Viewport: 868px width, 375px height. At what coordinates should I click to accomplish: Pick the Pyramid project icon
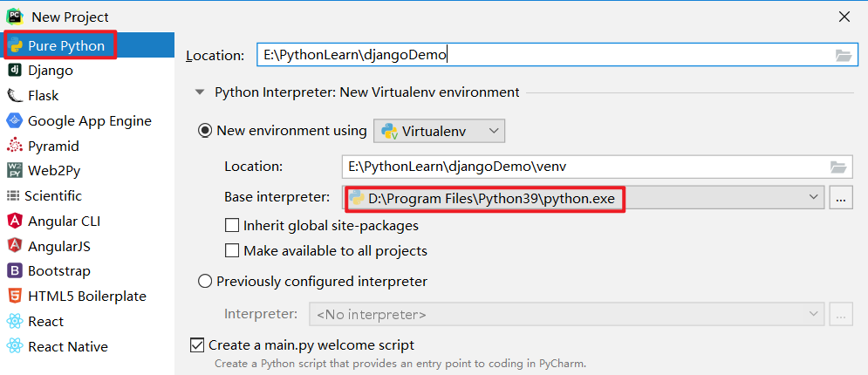[x=15, y=146]
